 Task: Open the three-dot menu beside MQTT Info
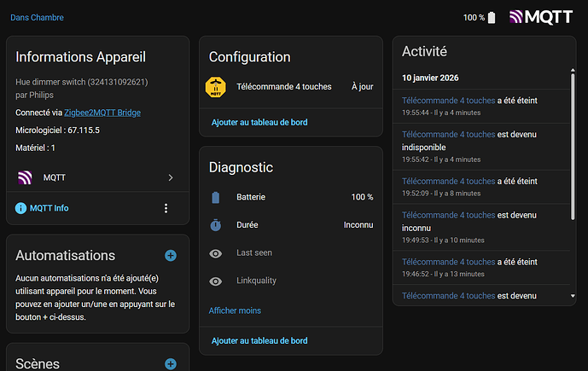point(166,208)
